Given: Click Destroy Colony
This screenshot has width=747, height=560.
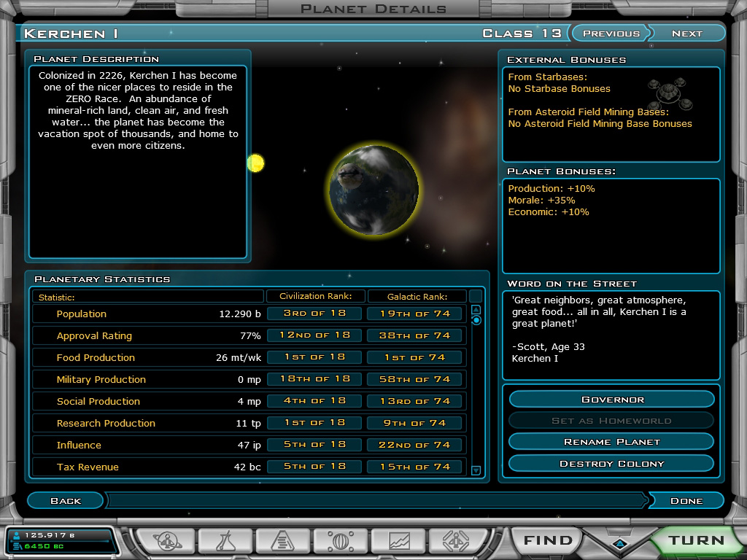Looking at the screenshot, I should point(612,464).
